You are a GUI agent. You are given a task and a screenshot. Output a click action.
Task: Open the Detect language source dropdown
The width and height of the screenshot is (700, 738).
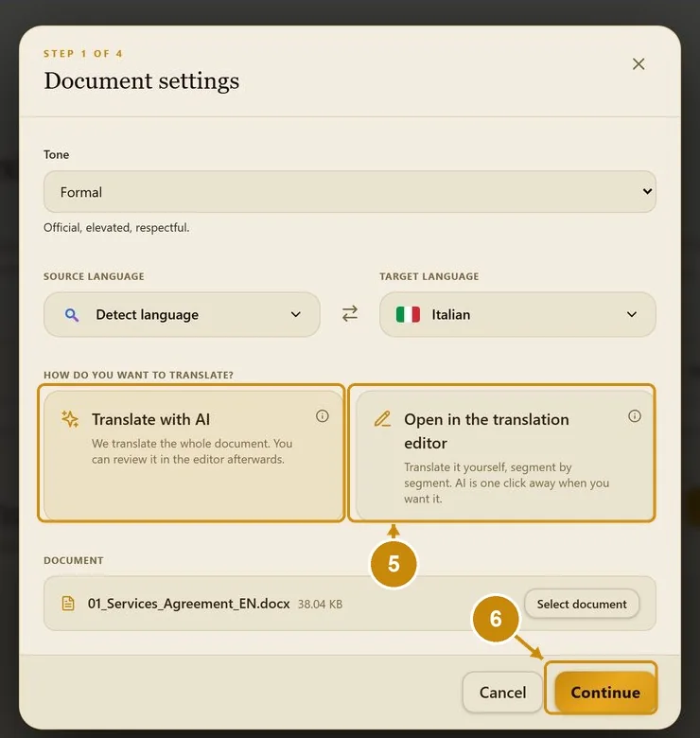pyautogui.click(x=182, y=314)
